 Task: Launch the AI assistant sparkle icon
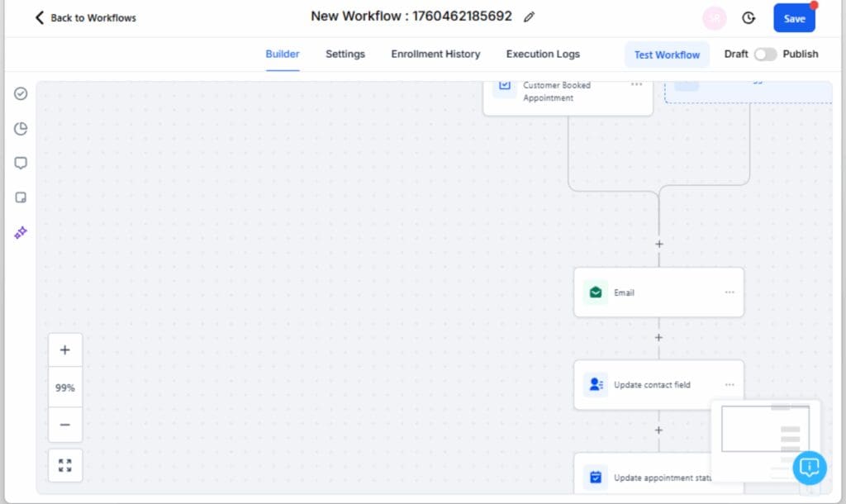coord(21,232)
